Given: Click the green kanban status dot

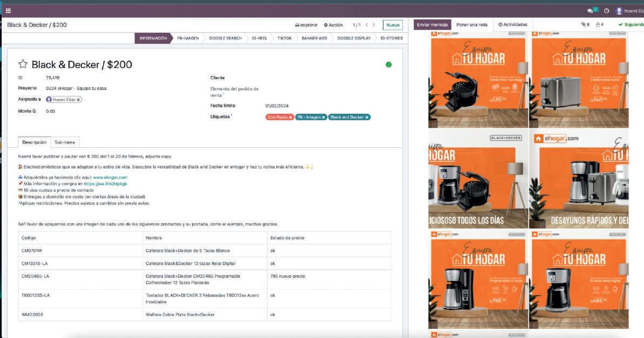Looking at the screenshot, I should pos(388,65).
